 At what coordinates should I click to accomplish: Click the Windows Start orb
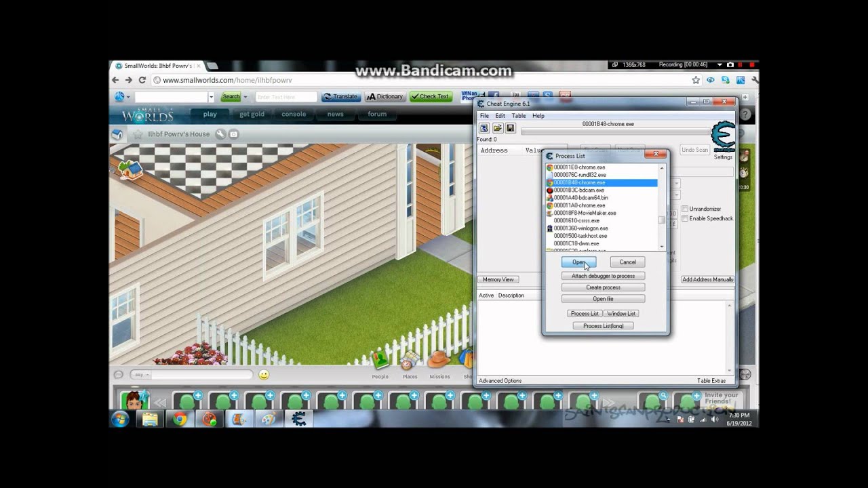coord(120,420)
